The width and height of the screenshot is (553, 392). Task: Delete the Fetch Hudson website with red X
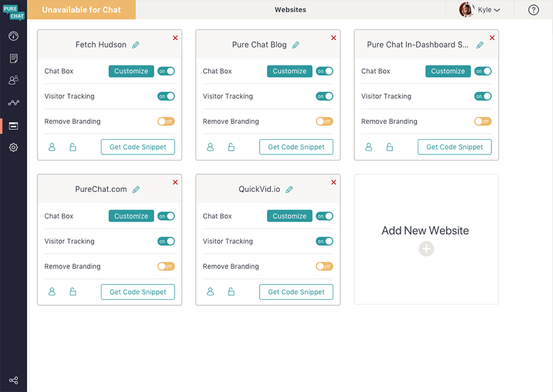click(175, 38)
